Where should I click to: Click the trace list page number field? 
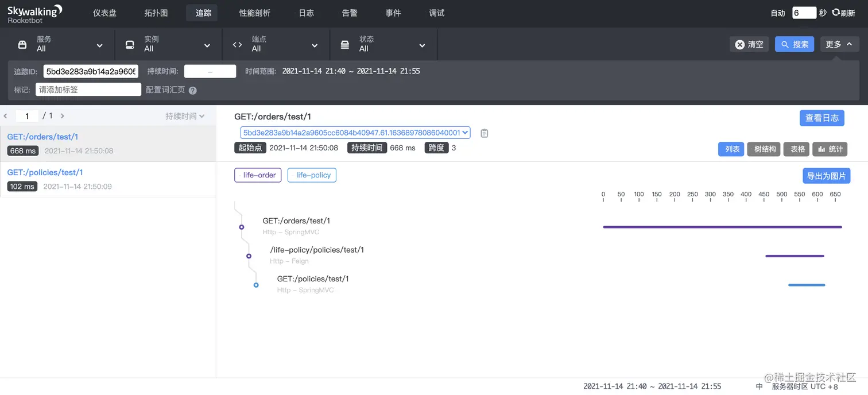[x=27, y=116]
